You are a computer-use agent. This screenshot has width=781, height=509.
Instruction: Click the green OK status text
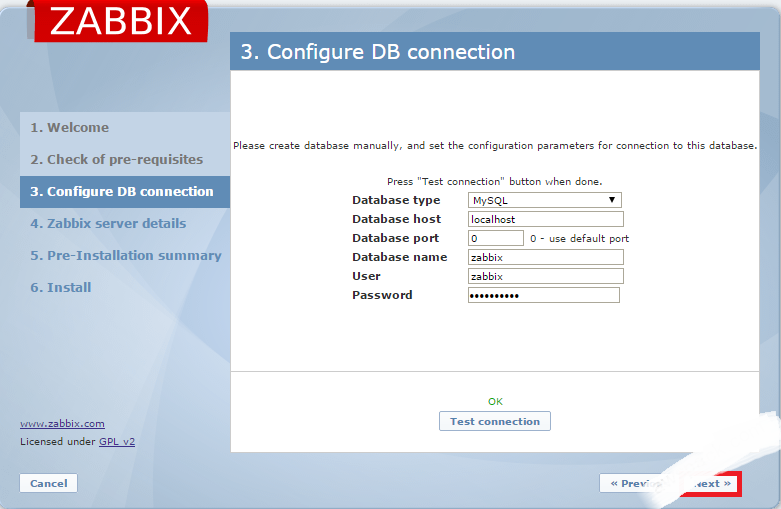(495, 401)
